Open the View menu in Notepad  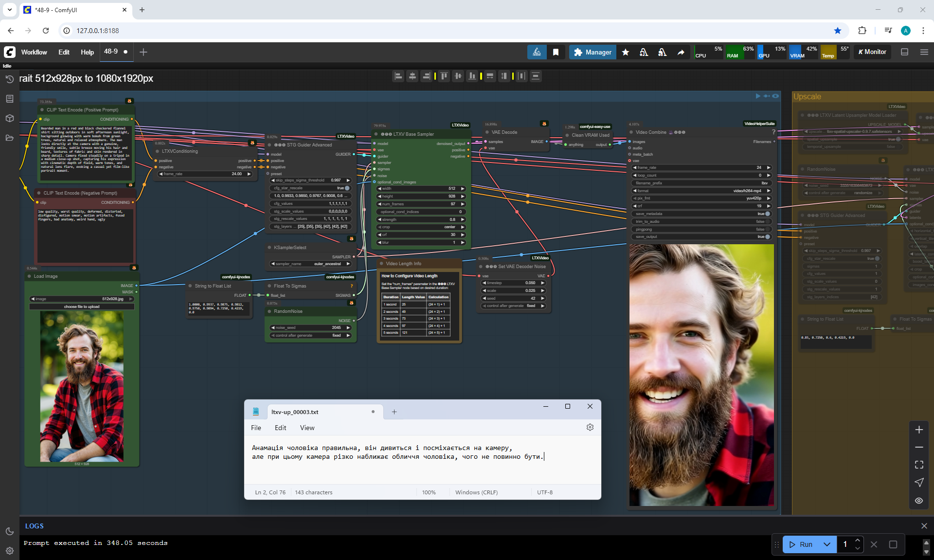click(x=307, y=428)
